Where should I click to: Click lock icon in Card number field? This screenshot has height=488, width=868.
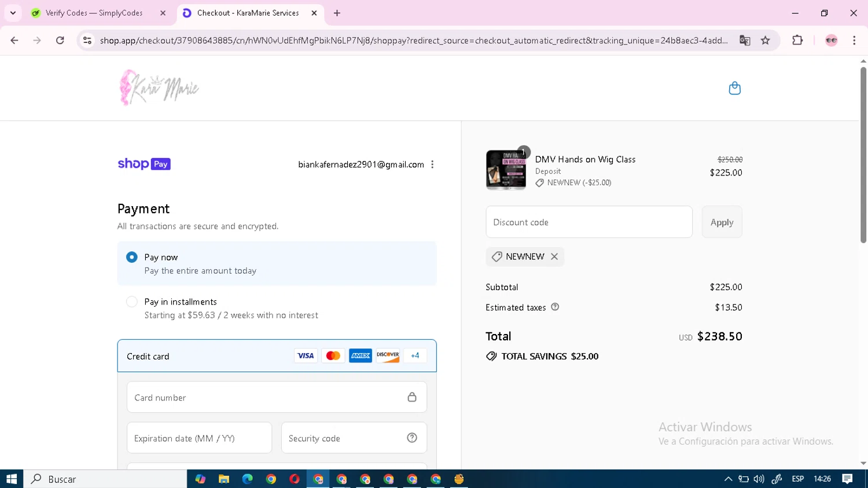pos(412,397)
